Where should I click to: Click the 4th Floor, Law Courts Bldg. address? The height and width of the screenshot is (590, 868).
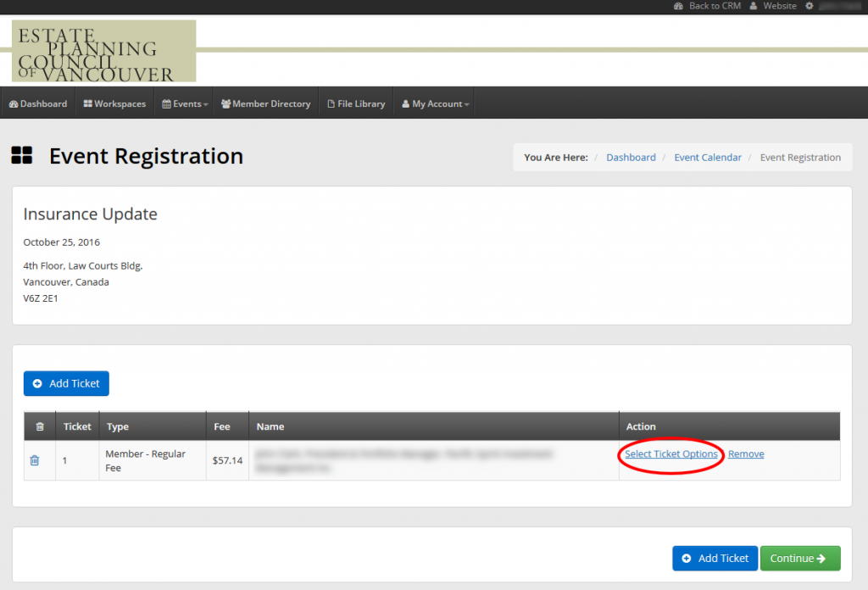[x=83, y=266]
